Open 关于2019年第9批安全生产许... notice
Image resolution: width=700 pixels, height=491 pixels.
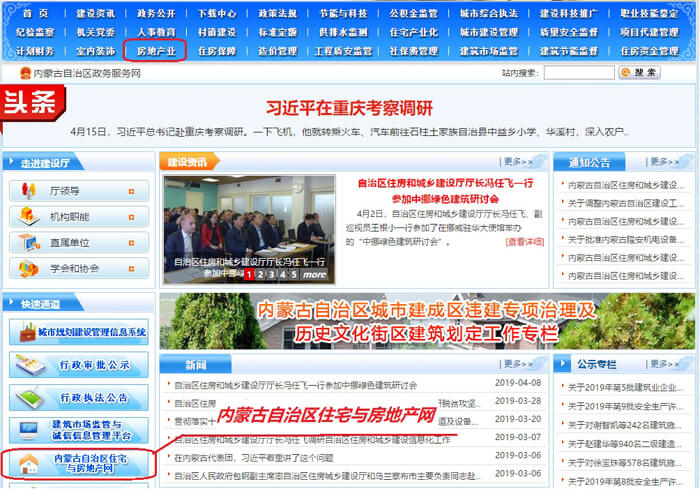[625, 407]
